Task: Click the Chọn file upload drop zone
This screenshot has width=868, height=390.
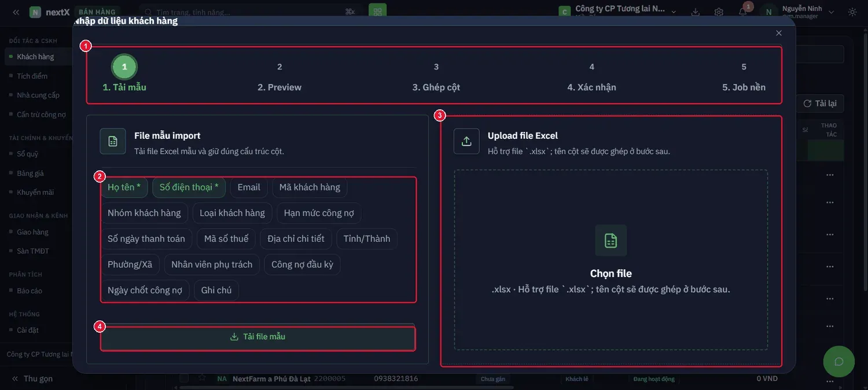Action: tap(611, 260)
